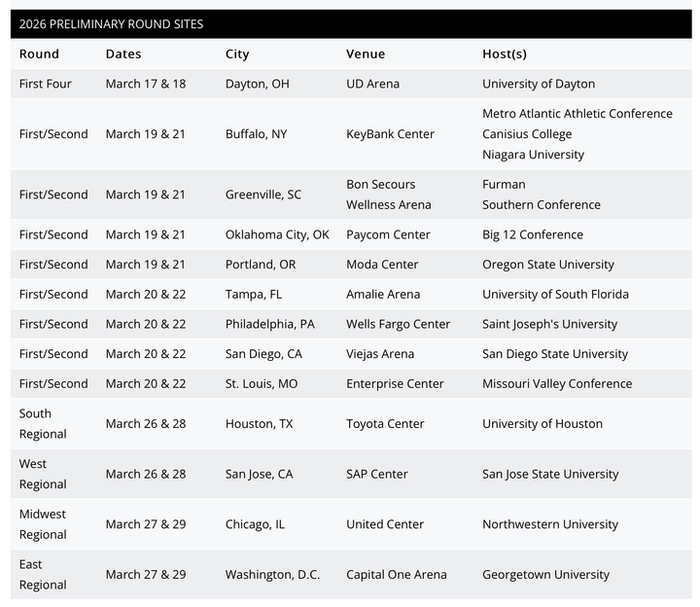Select the Viejas Arena venue cell

tap(380, 354)
